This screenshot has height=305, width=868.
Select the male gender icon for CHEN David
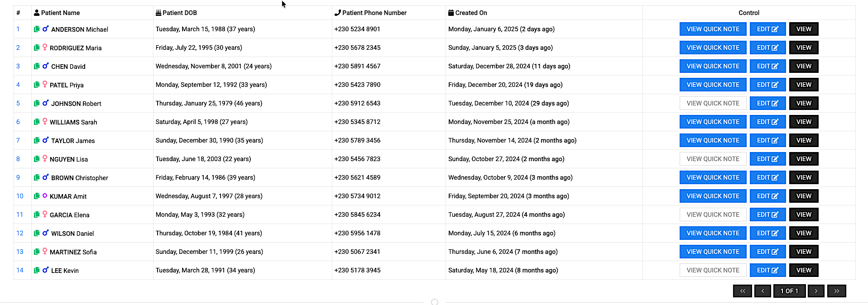pos(45,66)
